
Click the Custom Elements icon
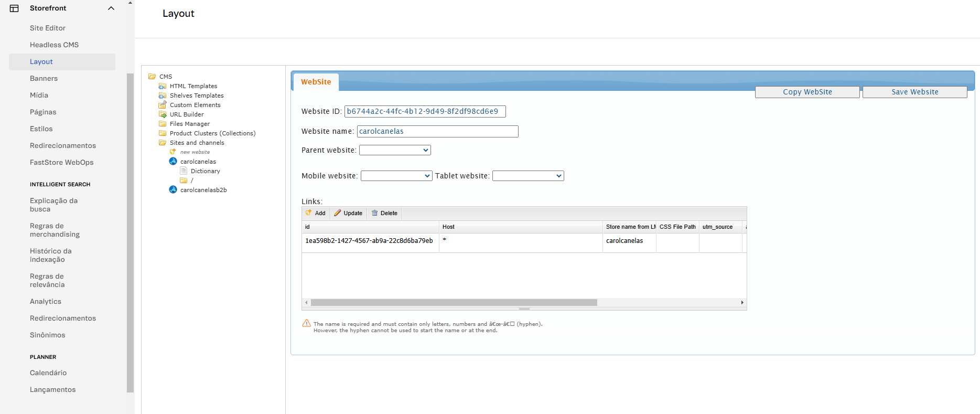coord(163,105)
